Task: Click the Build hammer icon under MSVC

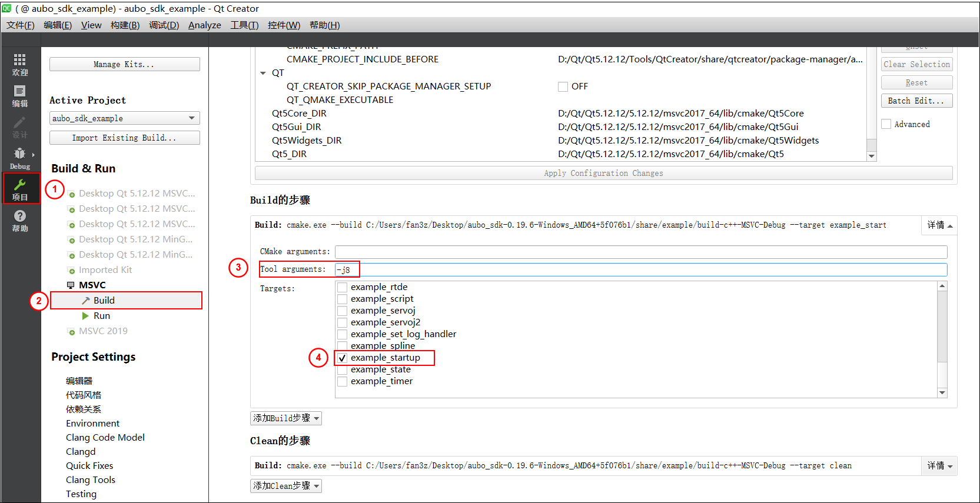Action: (86, 301)
